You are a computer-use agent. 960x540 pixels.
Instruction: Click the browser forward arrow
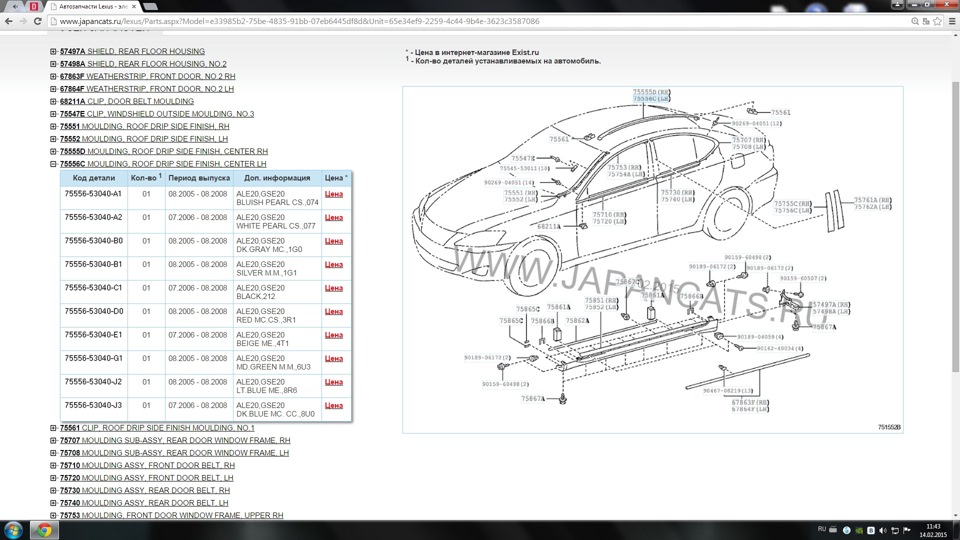[x=23, y=21]
